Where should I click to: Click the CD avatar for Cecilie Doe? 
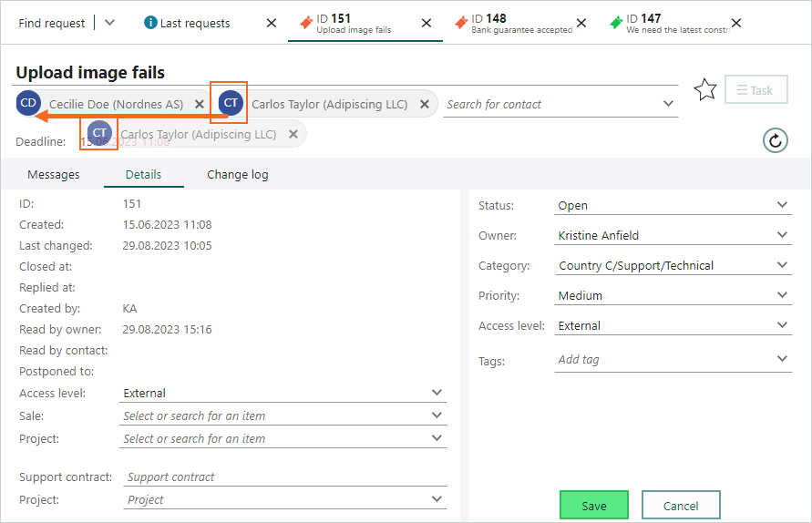[x=28, y=103]
